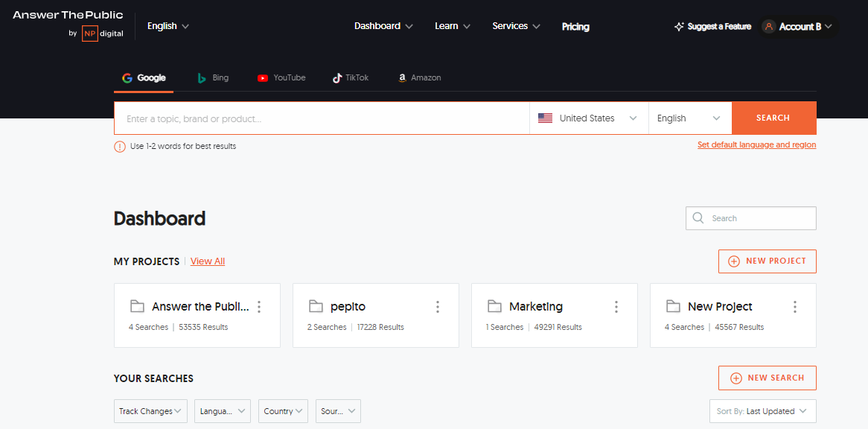Click the NEW SEARCH button
The height and width of the screenshot is (429, 868).
(x=768, y=378)
